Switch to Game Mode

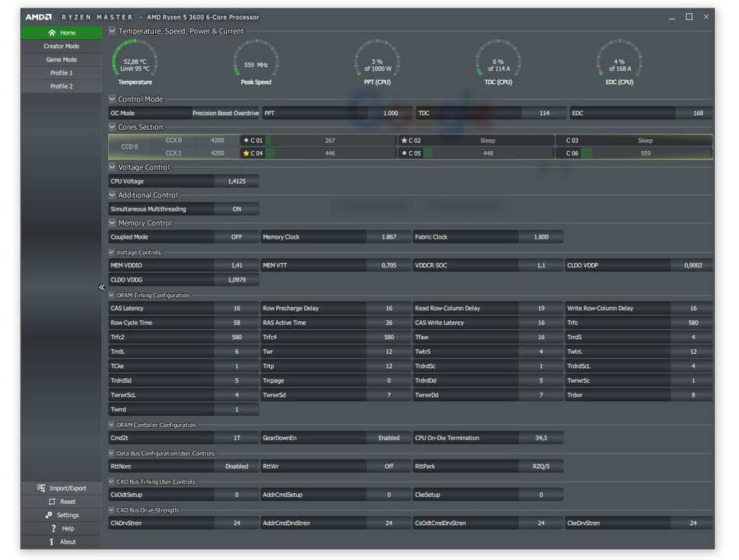coord(61,59)
